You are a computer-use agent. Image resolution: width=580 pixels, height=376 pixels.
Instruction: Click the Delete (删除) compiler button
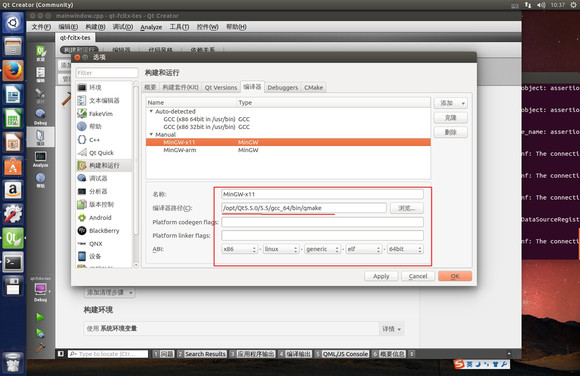[451, 132]
